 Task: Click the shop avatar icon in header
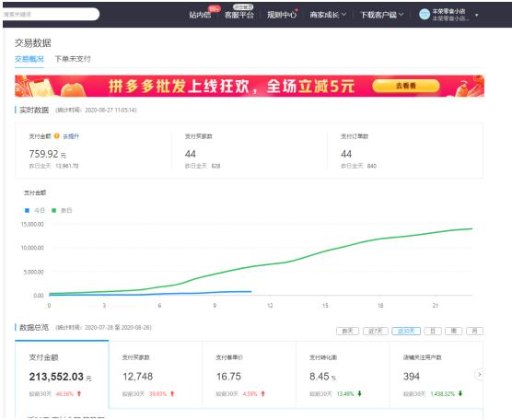425,15
